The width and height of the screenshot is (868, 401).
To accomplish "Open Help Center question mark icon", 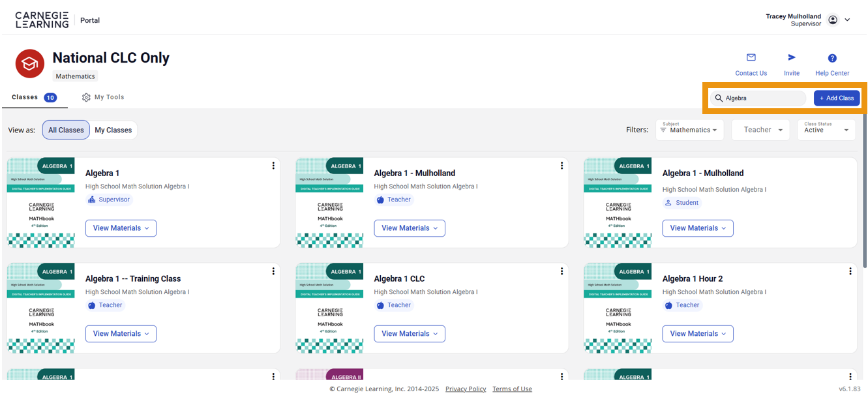I will pos(832,58).
